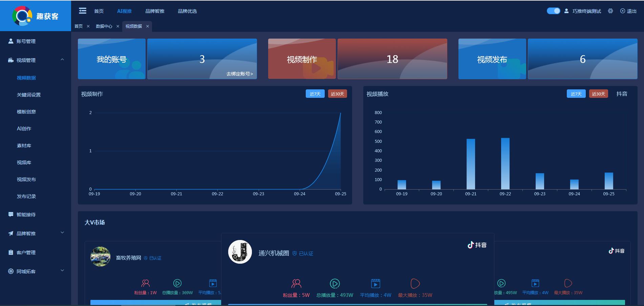The height and width of the screenshot is (306, 644).
Task: Click the 我的账号 card
Action: pos(112,59)
